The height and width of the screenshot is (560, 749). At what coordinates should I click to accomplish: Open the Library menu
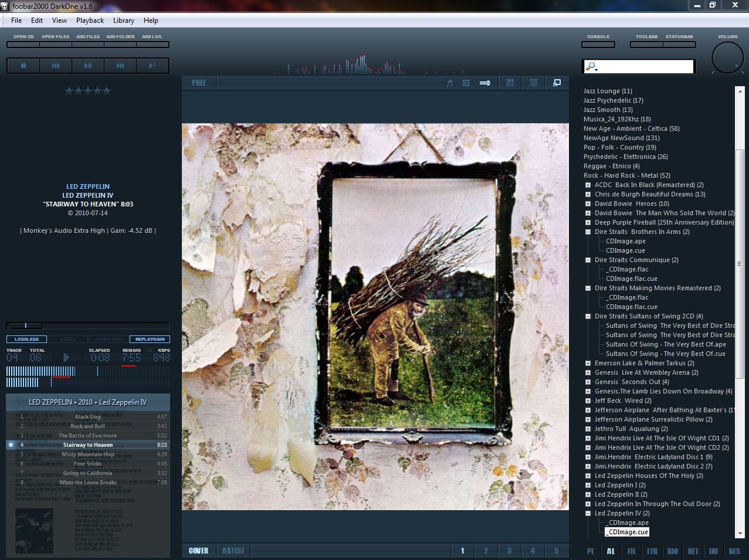[123, 21]
